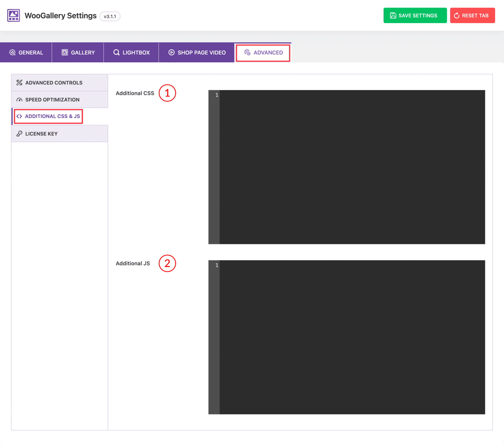Click the v3.1.1 version badge
Image resolution: width=504 pixels, height=442 pixels.
tap(110, 16)
